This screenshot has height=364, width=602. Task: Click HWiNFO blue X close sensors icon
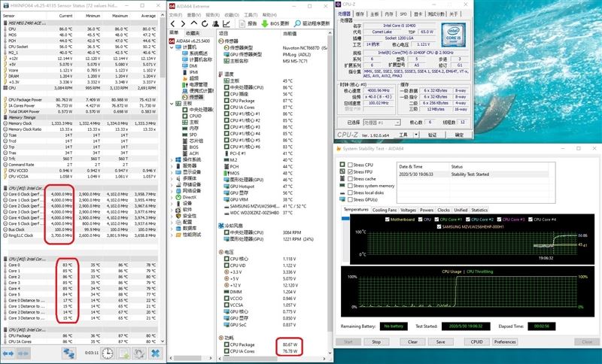click(x=156, y=353)
